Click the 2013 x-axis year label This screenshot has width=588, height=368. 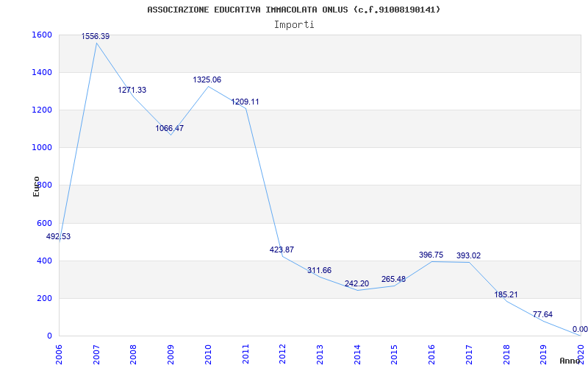(x=320, y=354)
